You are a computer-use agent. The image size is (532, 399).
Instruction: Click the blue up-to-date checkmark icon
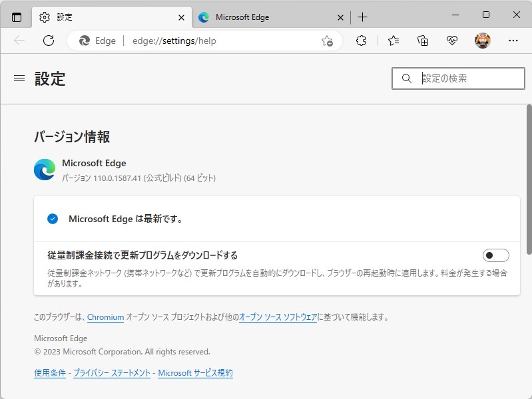53,219
